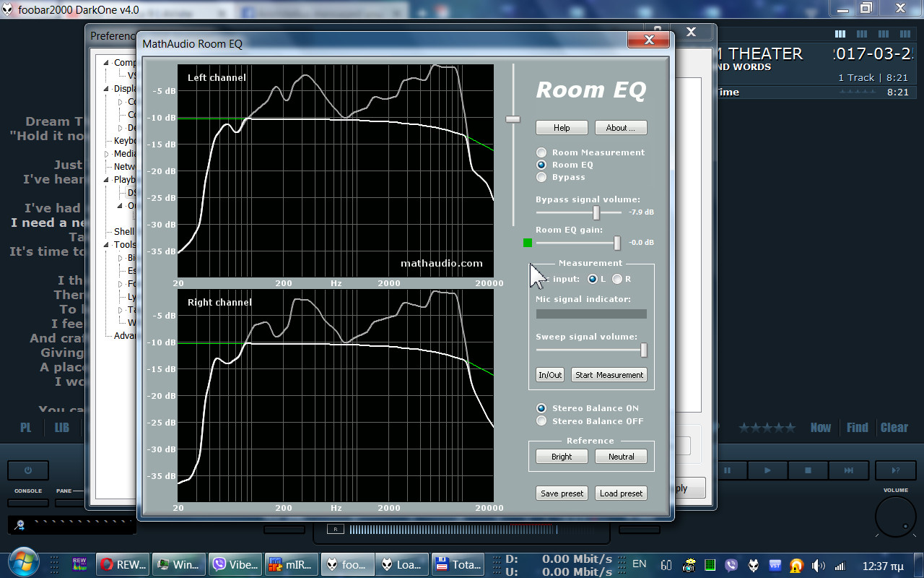This screenshot has height=578, width=924.
Task: Click the foobar2000 alien tray icon
Action: pos(753,565)
